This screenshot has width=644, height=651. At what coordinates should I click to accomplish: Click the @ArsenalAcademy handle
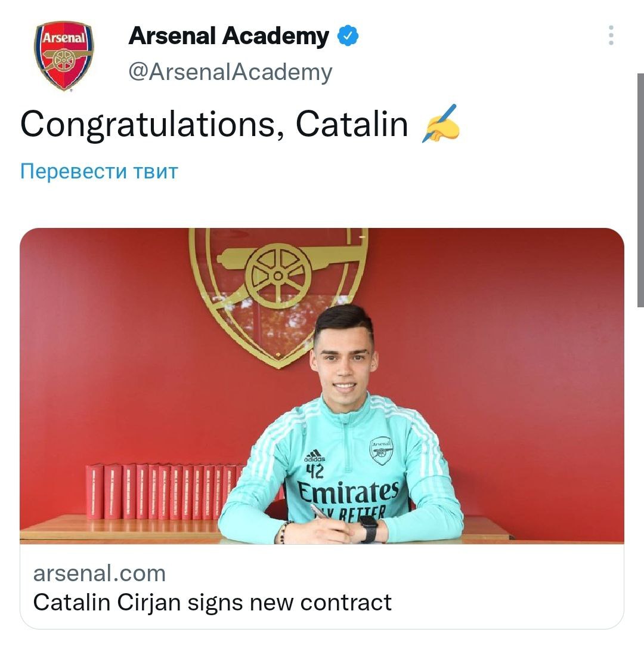tap(230, 72)
